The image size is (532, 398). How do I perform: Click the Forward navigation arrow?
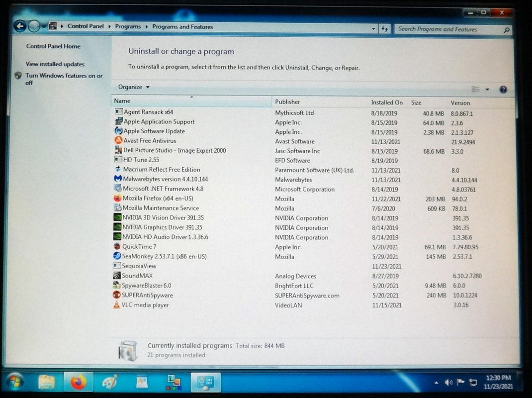34,26
